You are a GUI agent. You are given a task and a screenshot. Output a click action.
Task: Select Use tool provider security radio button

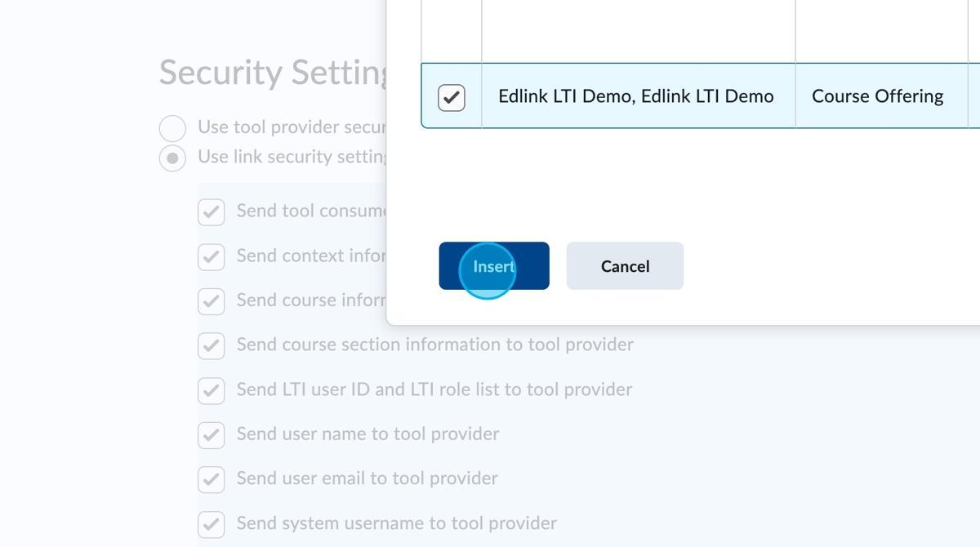(172, 128)
